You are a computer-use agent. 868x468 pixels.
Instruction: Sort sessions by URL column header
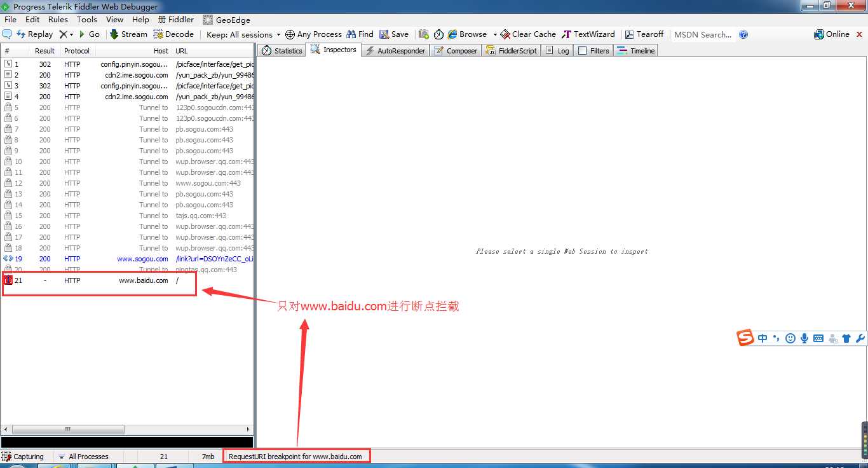tap(213, 51)
